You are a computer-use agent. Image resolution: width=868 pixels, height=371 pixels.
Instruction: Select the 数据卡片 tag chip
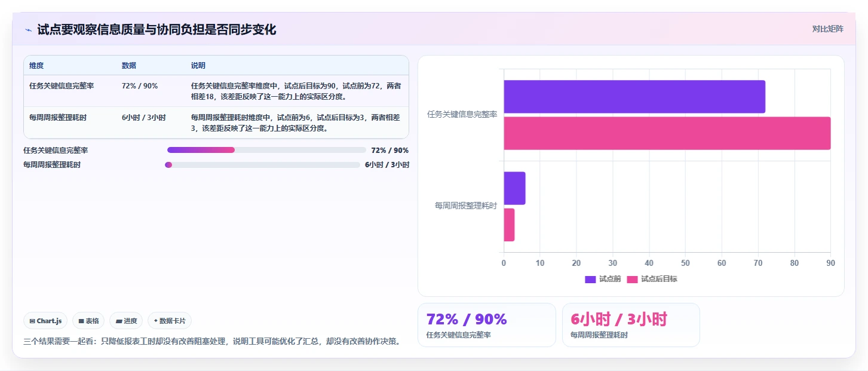(170, 321)
